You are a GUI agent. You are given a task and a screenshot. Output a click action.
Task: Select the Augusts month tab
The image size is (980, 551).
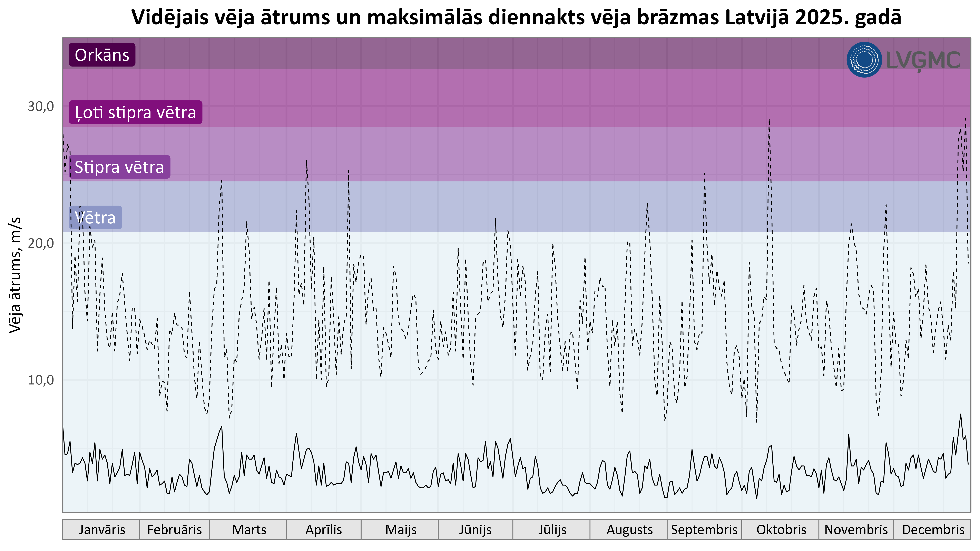pos(629,529)
